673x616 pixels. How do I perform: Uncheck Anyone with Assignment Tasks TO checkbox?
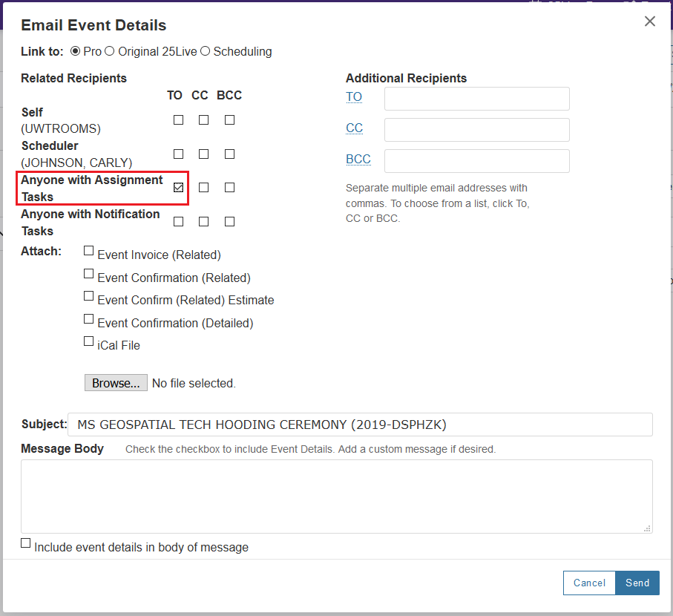(178, 188)
